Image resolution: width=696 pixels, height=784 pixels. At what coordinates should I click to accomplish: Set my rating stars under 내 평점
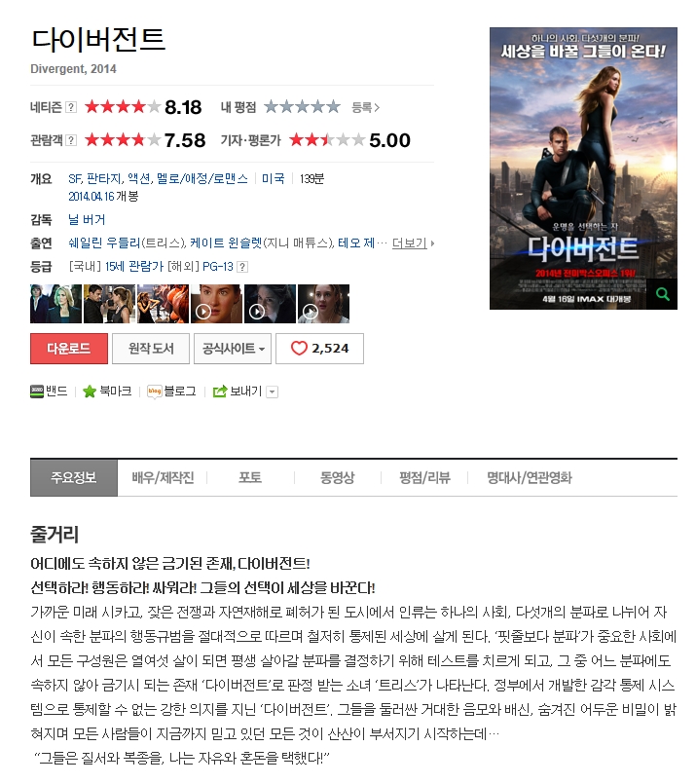point(302,106)
